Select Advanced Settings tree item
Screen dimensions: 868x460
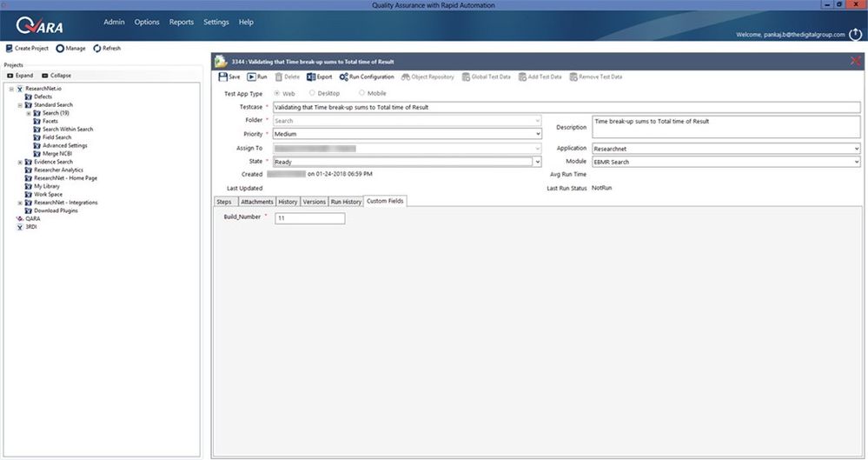pos(65,146)
